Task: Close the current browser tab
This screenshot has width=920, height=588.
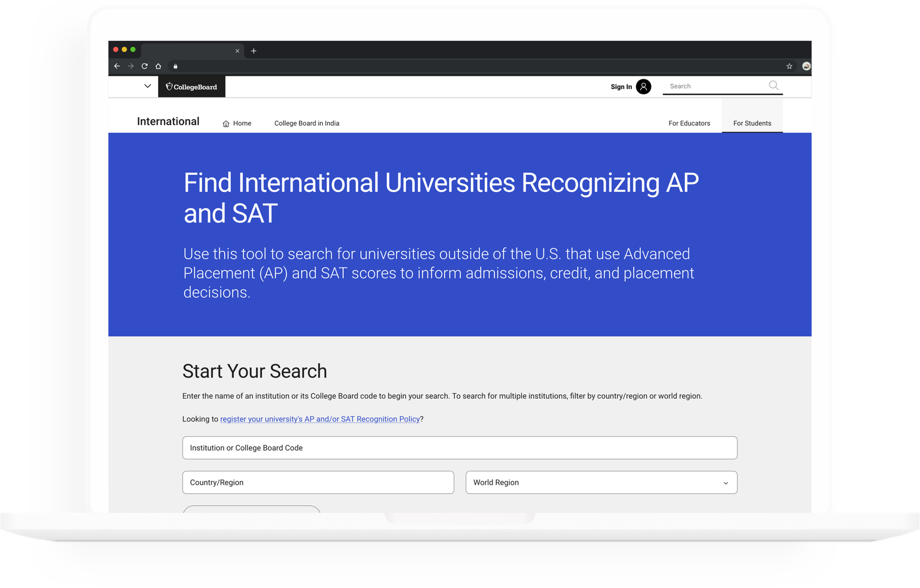Action: pos(237,51)
